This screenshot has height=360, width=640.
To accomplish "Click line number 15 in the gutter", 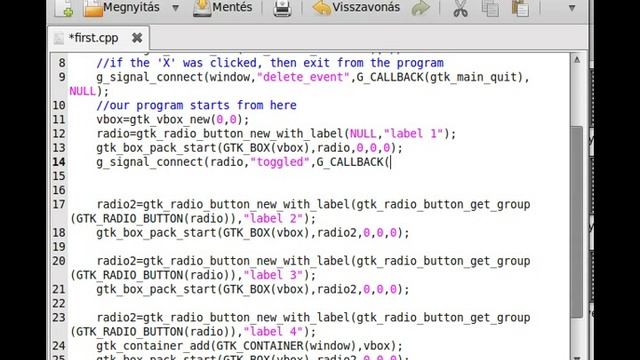I will point(59,176).
